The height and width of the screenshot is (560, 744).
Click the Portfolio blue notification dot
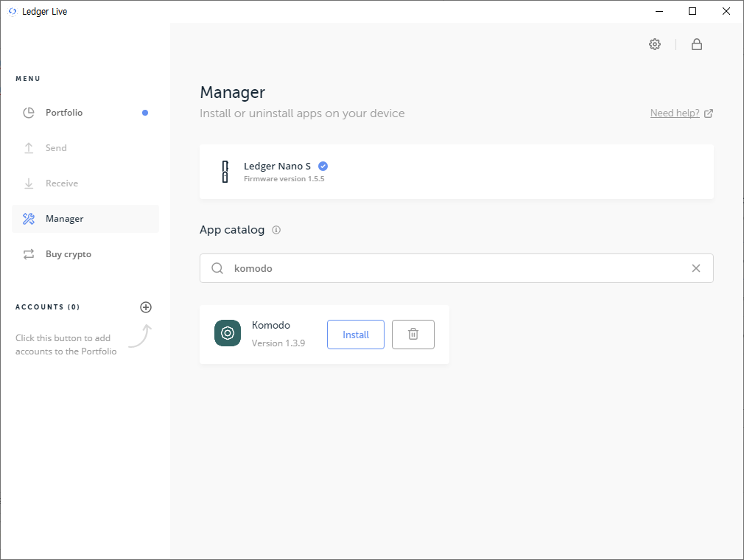[145, 113]
